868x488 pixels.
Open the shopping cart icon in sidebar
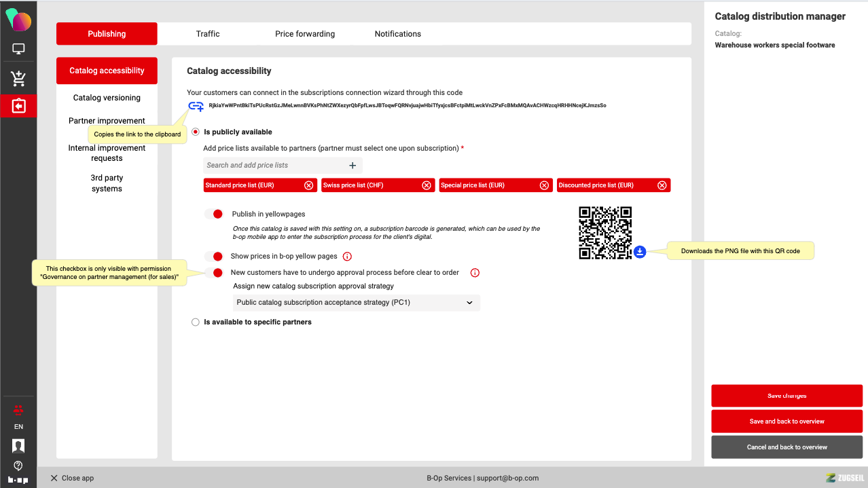[18, 79]
